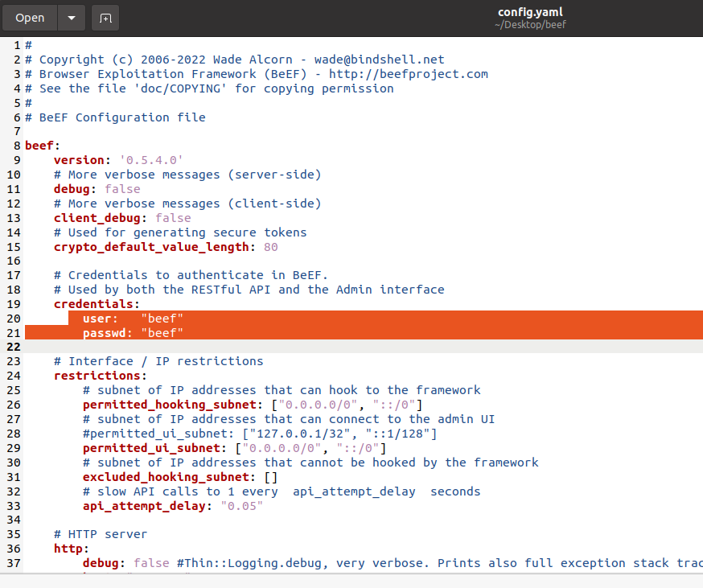
Task: Click '# Credentials to authenticate in BeEF.' comment
Action: pyautogui.click(x=191, y=275)
